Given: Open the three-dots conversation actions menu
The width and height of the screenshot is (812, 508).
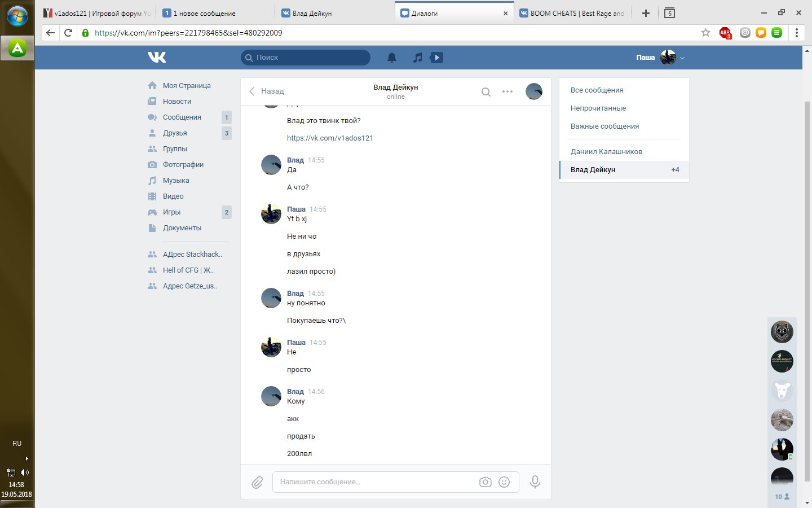Looking at the screenshot, I should [507, 91].
